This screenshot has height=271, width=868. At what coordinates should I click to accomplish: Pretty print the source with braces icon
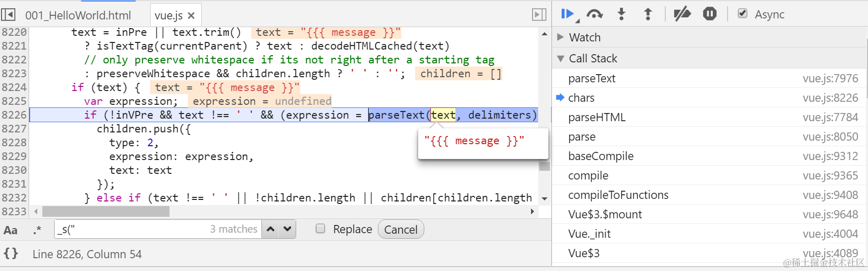click(x=11, y=254)
